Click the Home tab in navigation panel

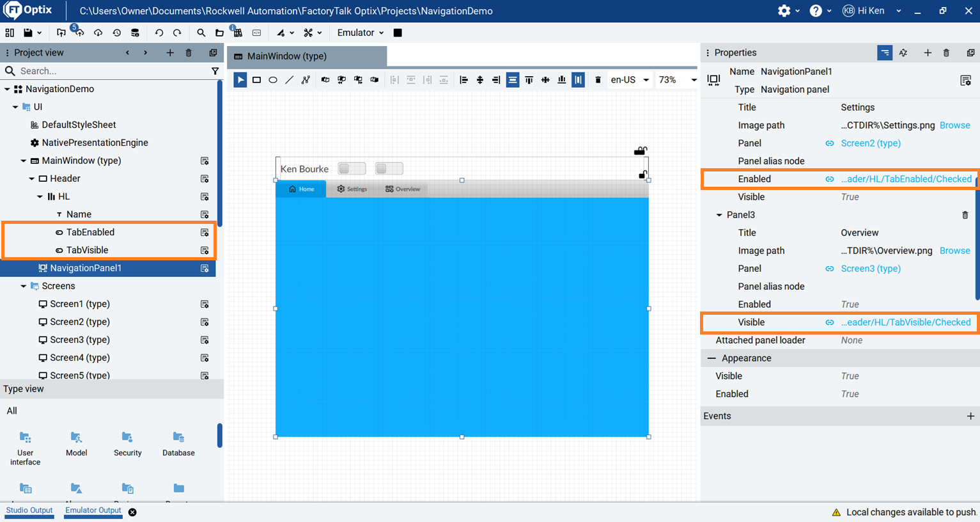pyautogui.click(x=301, y=189)
